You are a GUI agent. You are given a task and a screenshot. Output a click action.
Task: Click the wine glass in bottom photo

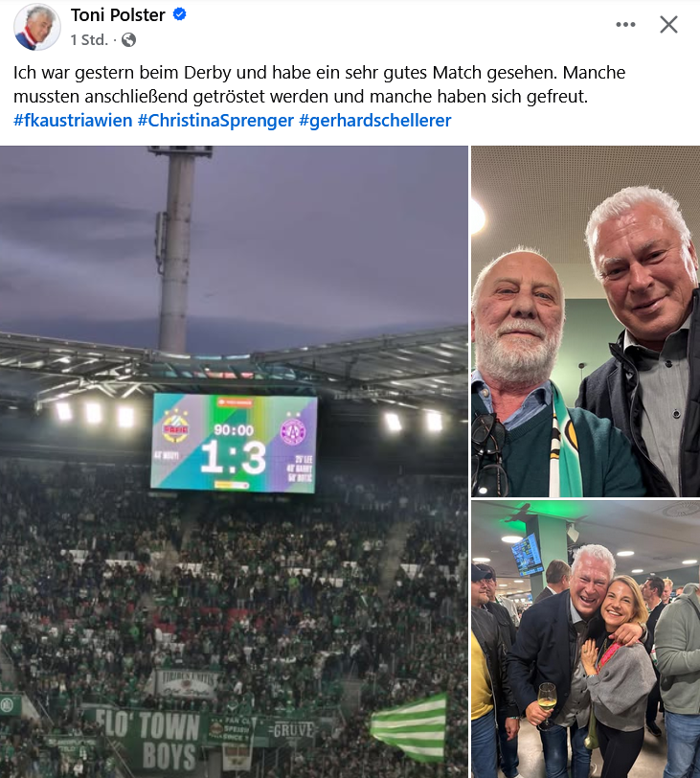click(547, 703)
